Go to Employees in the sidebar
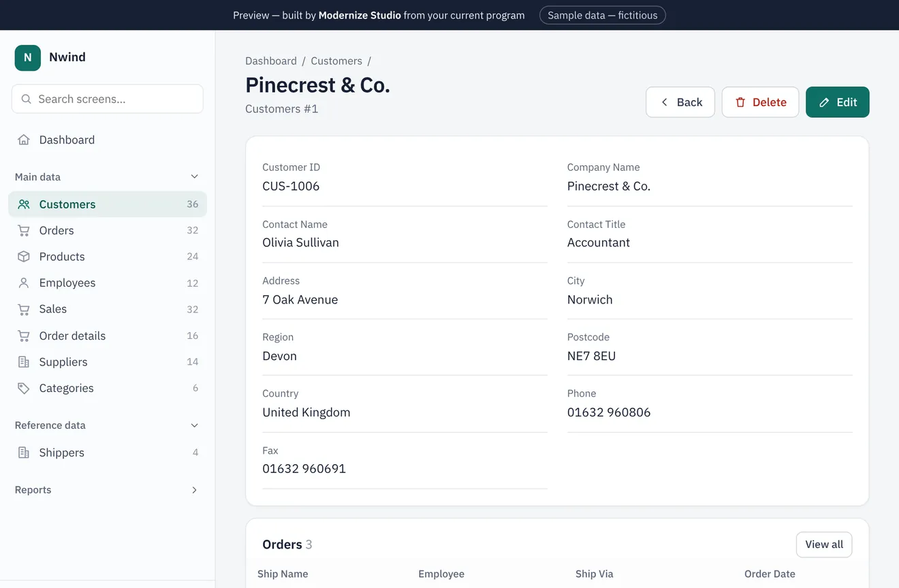The height and width of the screenshot is (588, 899). [x=108, y=283]
